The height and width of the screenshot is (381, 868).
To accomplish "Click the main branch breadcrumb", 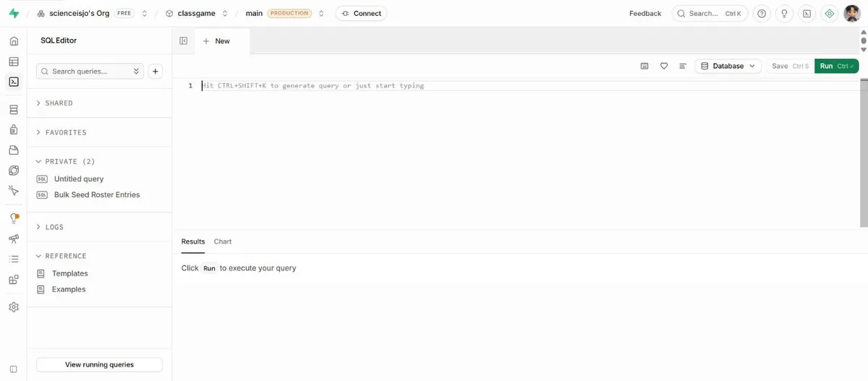I will pyautogui.click(x=254, y=13).
